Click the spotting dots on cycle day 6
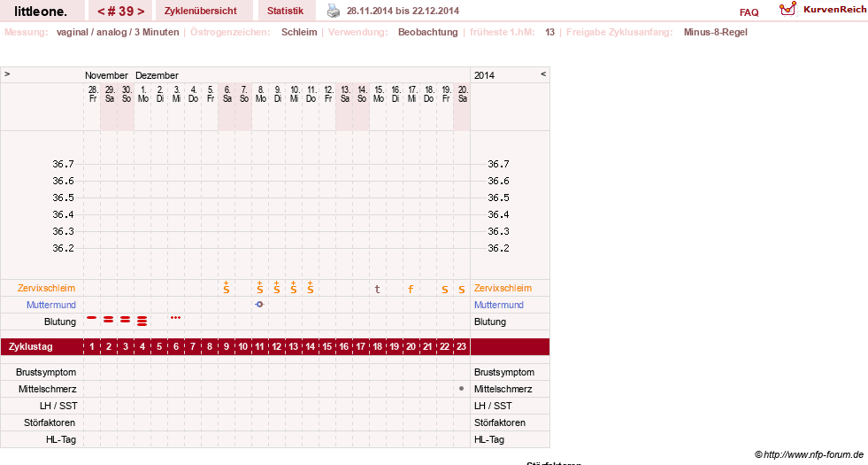 click(x=175, y=318)
